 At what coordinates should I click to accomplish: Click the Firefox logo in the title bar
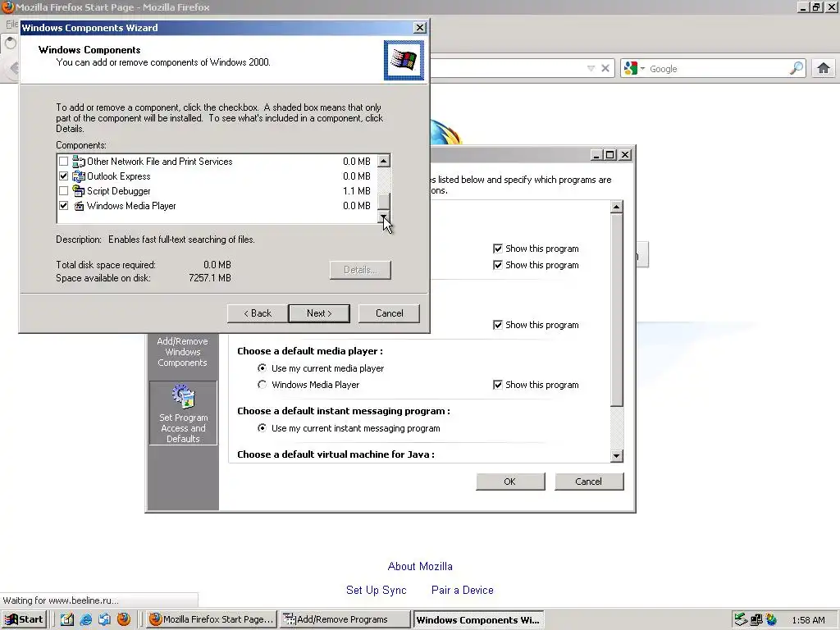[7, 7]
